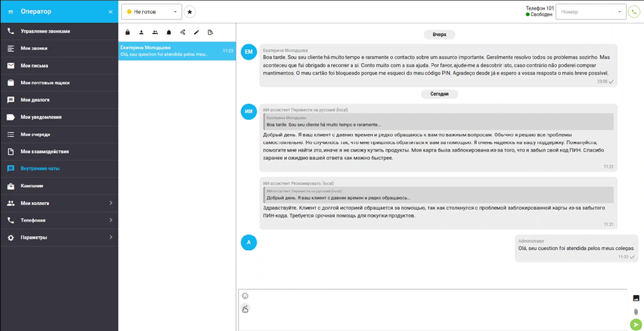644x331 pixels.
Task: Click the group of people icon in chat toolbar
Action: coord(155,32)
